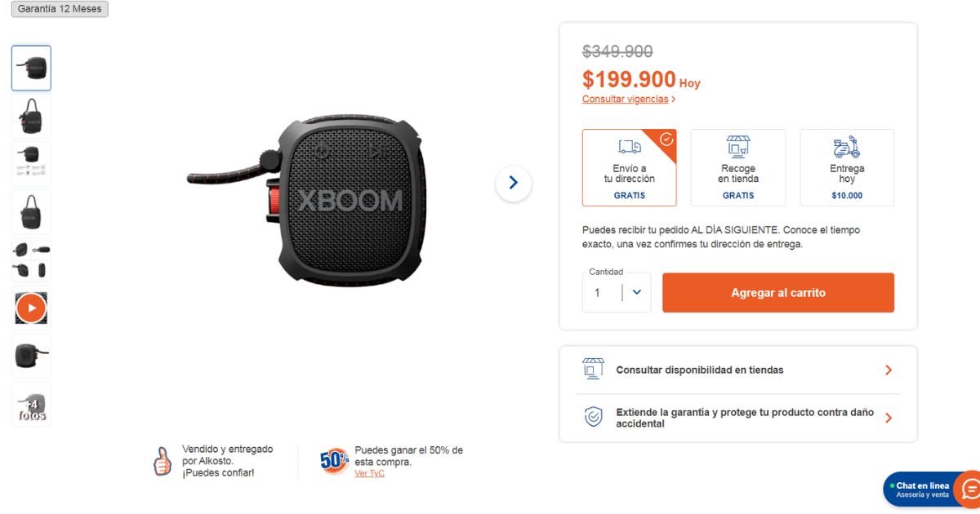Screen dimensions: 980x514
Task: Expand Consultar disponibilidad en tiendas
Action: [x=737, y=370]
